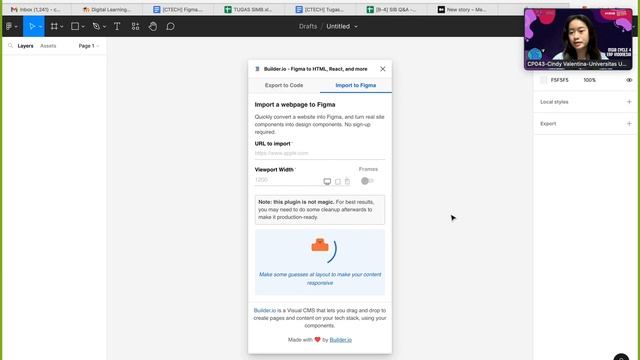Open the Resources components icon
Image resolution: width=640 pixels, height=360 pixels.
(x=136, y=27)
